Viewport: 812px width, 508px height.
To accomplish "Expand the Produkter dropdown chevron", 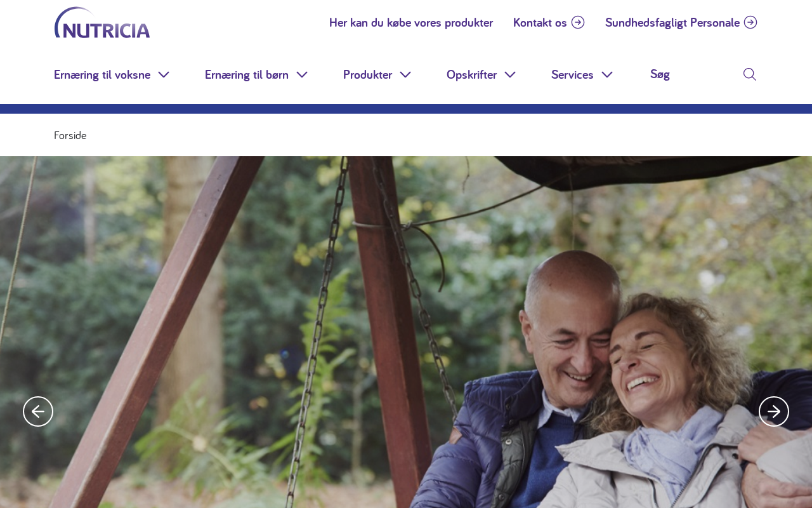I will [x=405, y=74].
